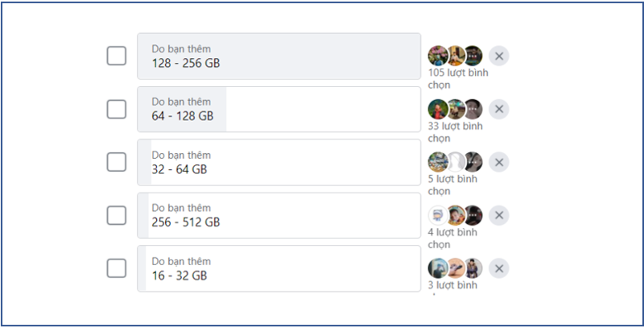Remove the 64 - 128 GB poll option
The height and width of the screenshot is (328, 644).
499,109
